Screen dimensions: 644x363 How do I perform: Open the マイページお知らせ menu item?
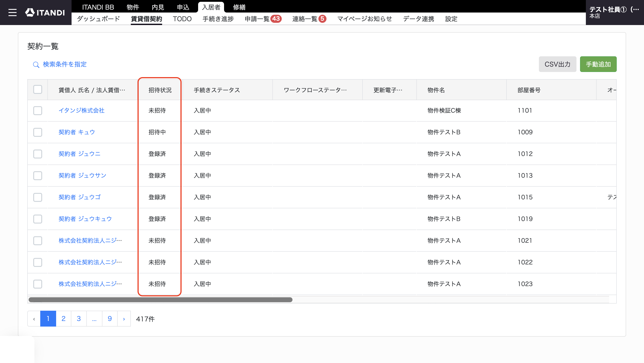click(x=364, y=19)
